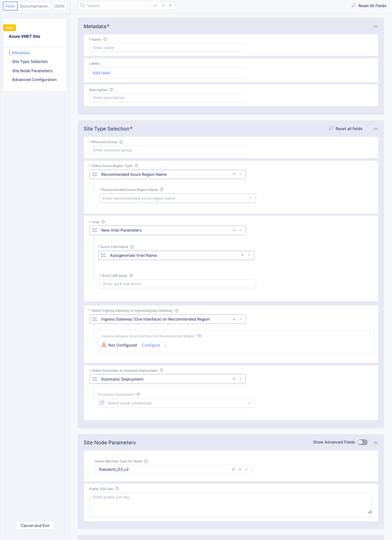The width and height of the screenshot is (392, 540).
Task: Jump to the next search result arrow
Action: pyautogui.click(x=163, y=6)
